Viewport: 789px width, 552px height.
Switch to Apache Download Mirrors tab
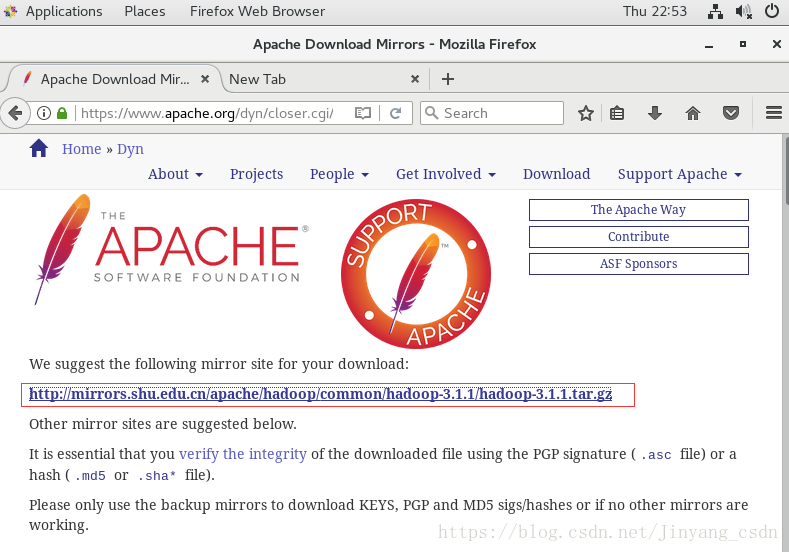click(x=115, y=79)
